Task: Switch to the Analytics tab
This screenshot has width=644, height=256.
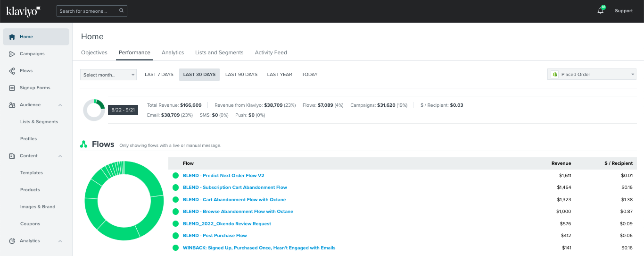Action: [x=173, y=52]
